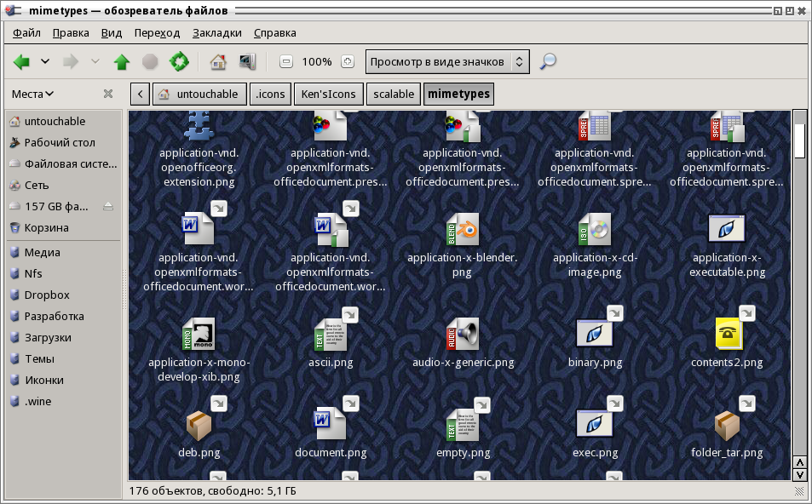Zoom in with the plus button

(348, 61)
